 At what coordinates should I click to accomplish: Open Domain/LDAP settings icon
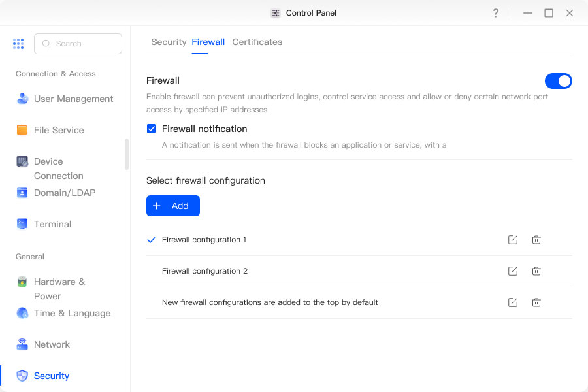tap(22, 193)
